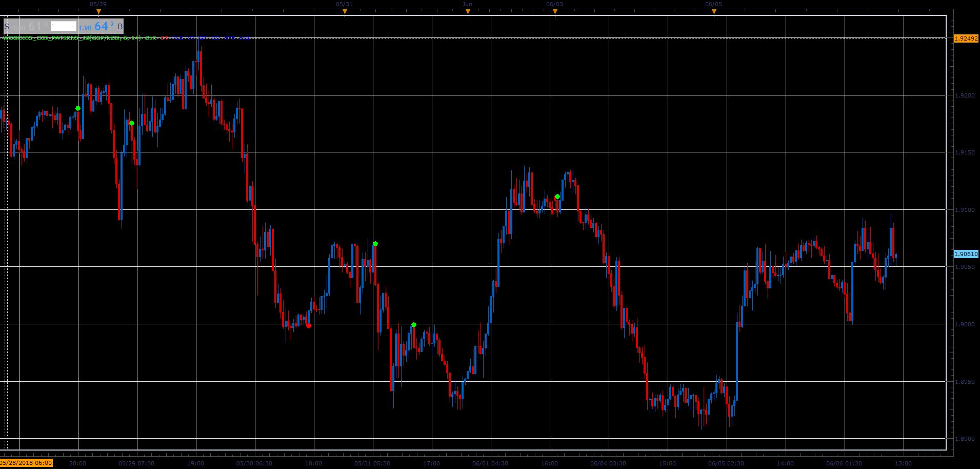Viewport: 980px width, 469px height.
Task: Click the S sell button
Action: 7,26
